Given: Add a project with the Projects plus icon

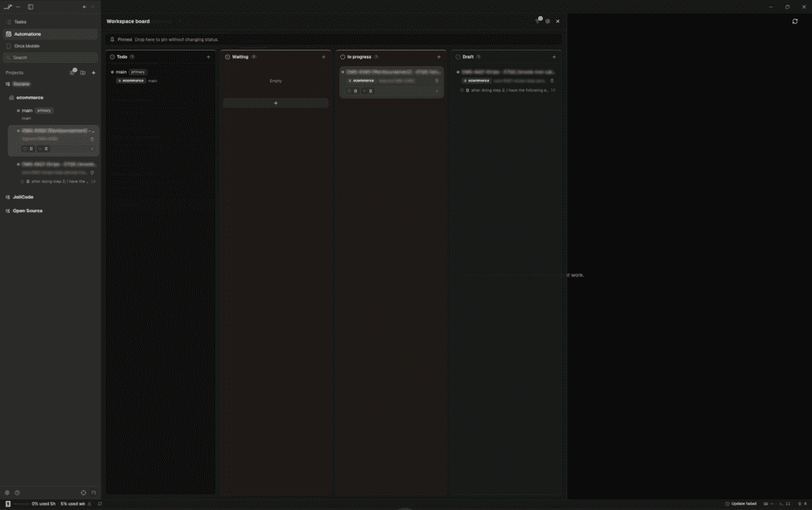Looking at the screenshot, I should [94, 73].
